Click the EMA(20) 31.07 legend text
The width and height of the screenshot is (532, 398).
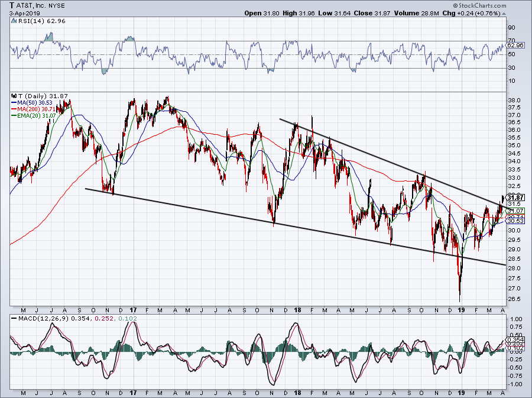[x=36, y=116]
